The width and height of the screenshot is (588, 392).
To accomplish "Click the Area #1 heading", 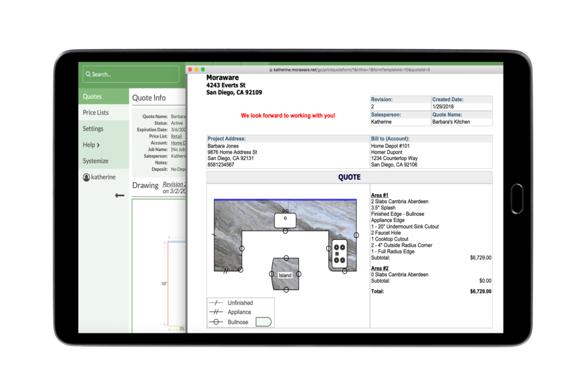I will [379, 195].
